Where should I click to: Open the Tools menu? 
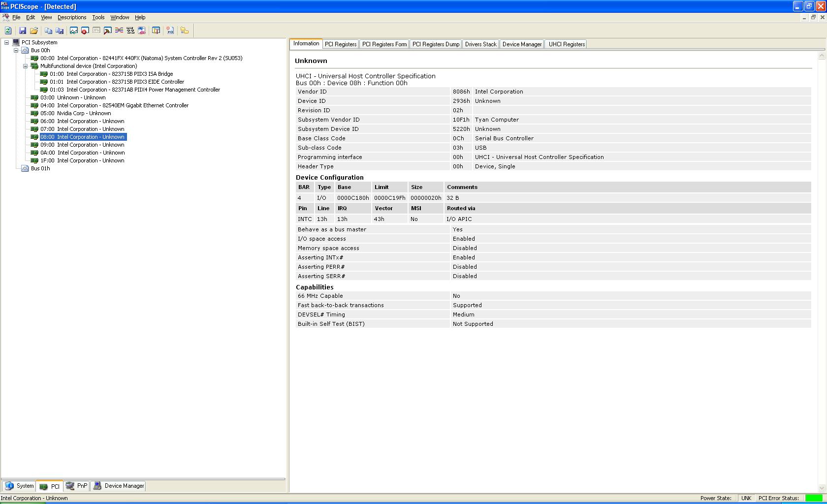(x=98, y=17)
